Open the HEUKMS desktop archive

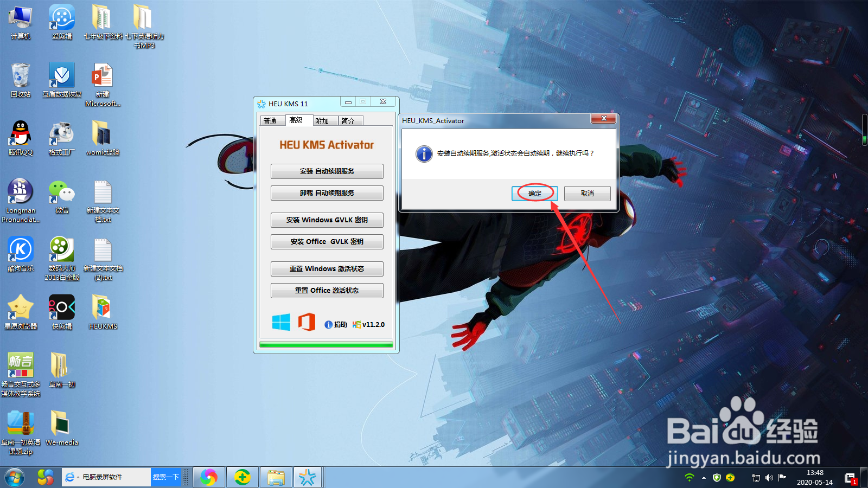click(x=103, y=313)
